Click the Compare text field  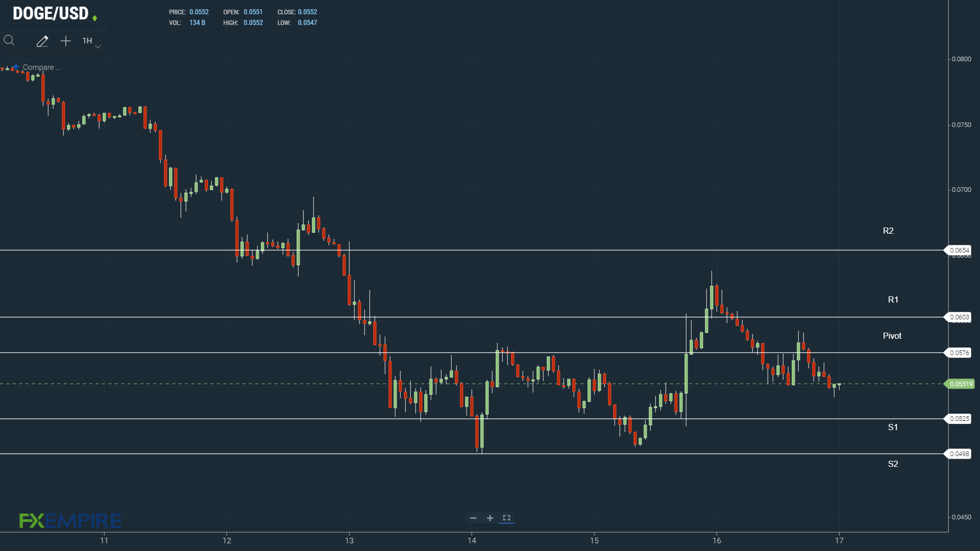pyautogui.click(x=42, y=67)
